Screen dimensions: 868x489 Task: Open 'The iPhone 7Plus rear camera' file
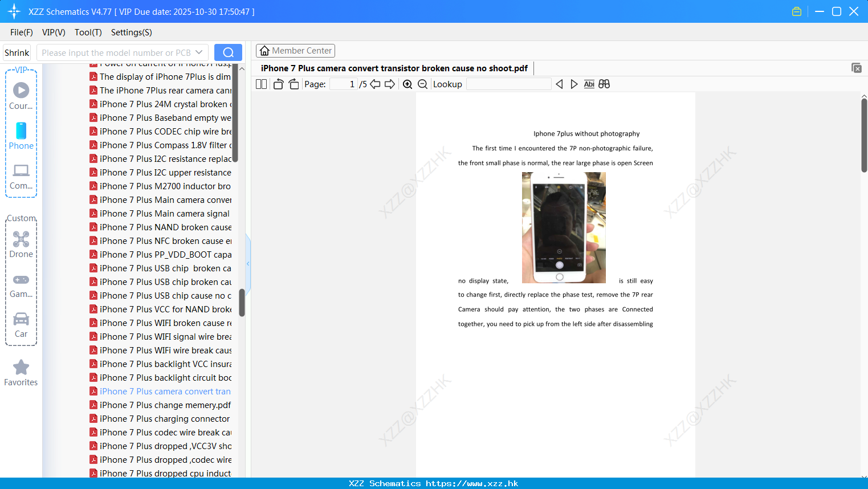[x=161, y=91]
